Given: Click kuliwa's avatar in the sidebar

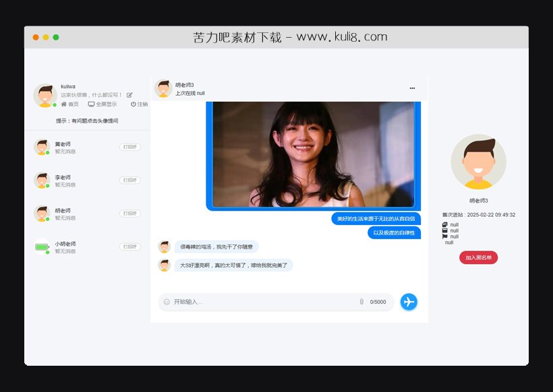Looking at the screenshot, I should (x=44, y=96).
